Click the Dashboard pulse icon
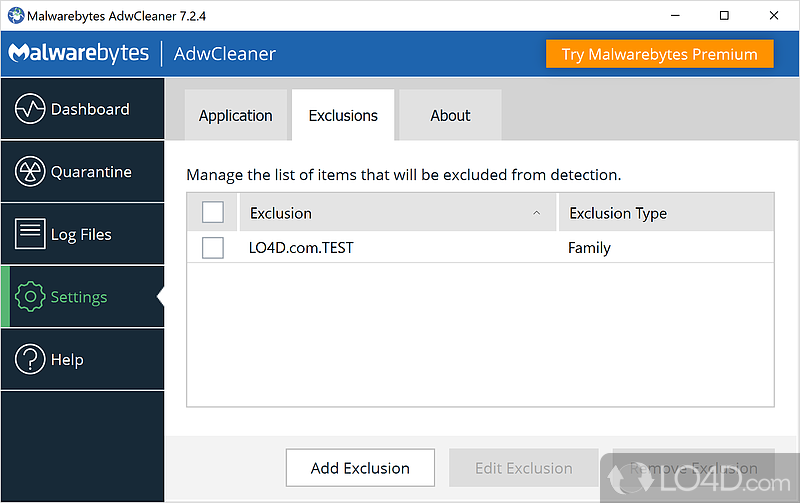800x503 pixels. [30, 109]
